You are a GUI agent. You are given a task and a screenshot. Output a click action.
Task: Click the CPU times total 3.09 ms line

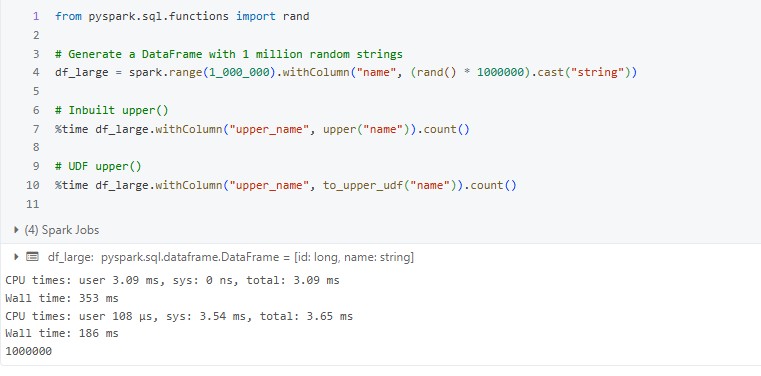point(172,280)
